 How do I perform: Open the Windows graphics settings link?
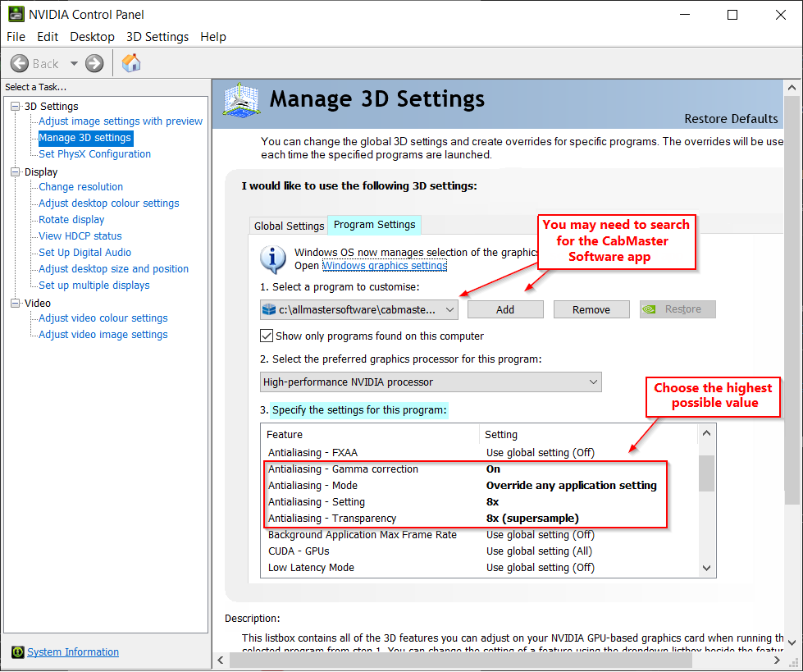point(384,266)
